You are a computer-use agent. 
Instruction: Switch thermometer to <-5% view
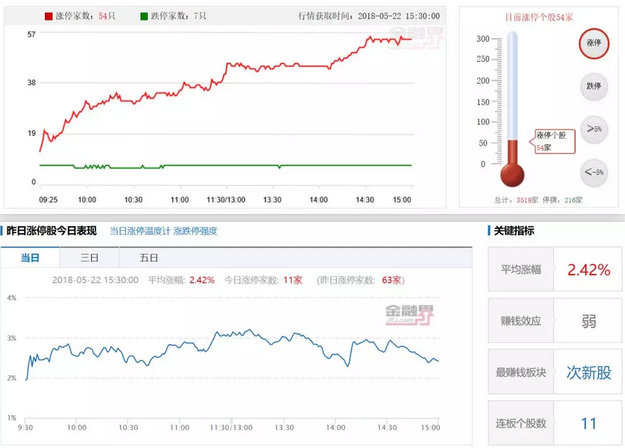click(x=593, y=172)
